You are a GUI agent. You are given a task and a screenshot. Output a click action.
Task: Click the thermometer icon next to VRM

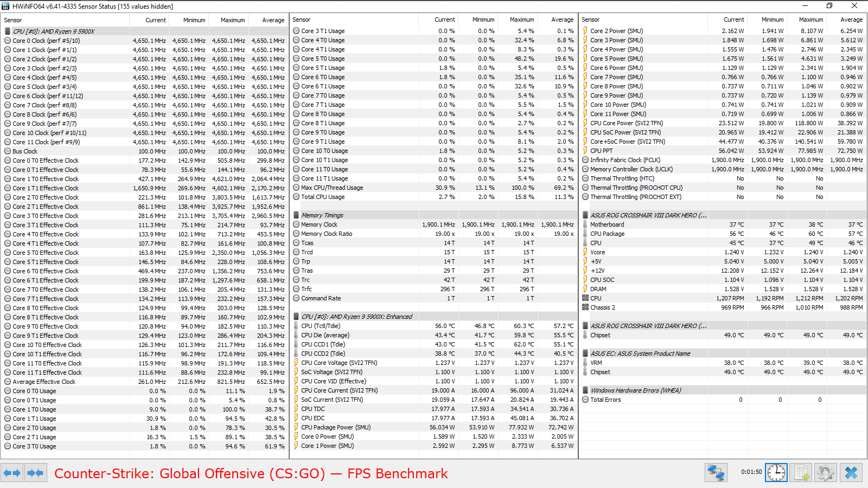pos(585,363)
